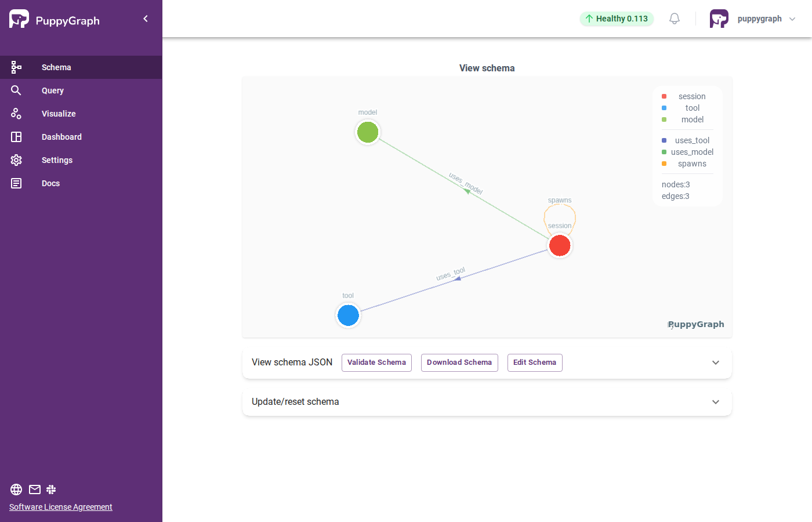Viewport: 812px width, 522px height.
Task: Open the Docs sidebar icon
Action: (16, 183)
